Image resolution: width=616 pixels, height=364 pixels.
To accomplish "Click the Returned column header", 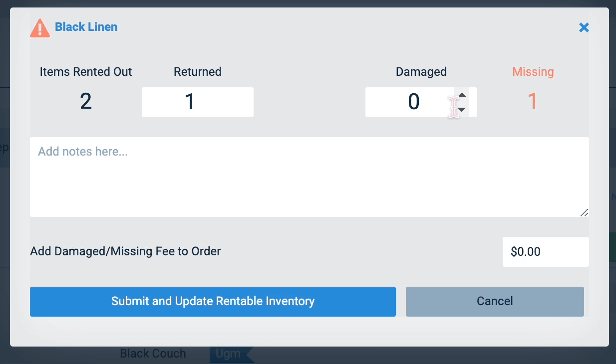I will click(x=197, y=72).
